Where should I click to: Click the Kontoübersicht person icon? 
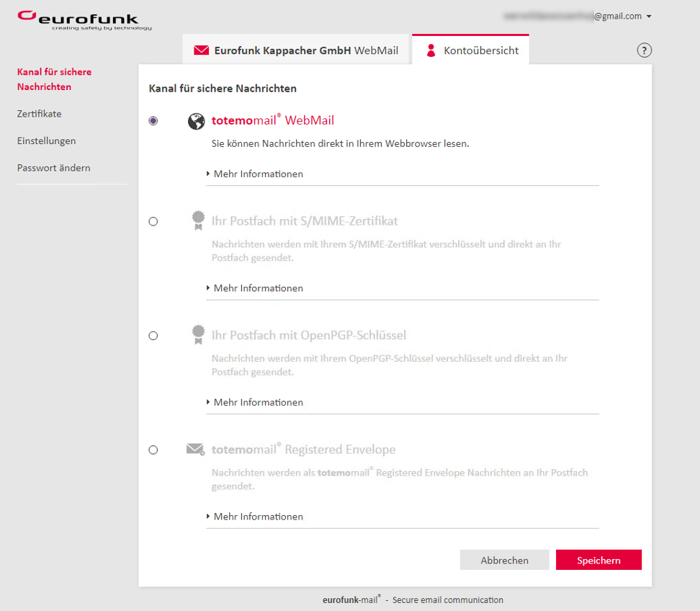click(431, 50)
